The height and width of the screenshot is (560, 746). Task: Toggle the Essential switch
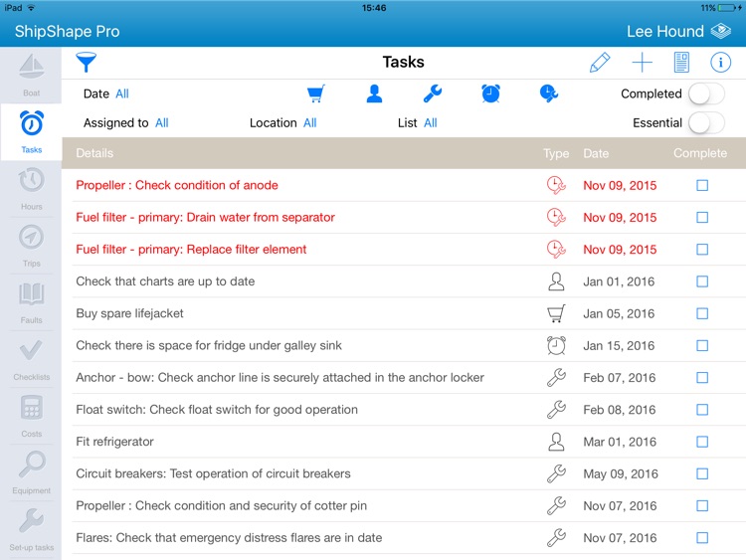(706, 123)
